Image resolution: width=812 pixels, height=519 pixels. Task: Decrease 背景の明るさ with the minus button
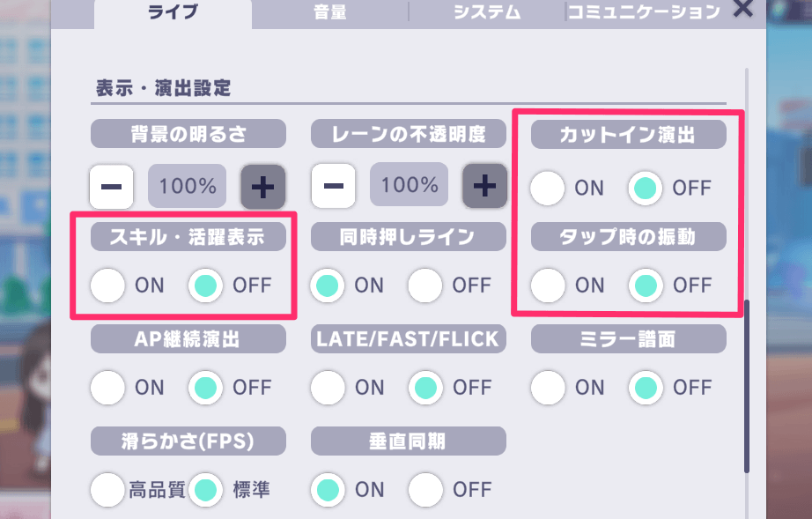coord(112,185)
